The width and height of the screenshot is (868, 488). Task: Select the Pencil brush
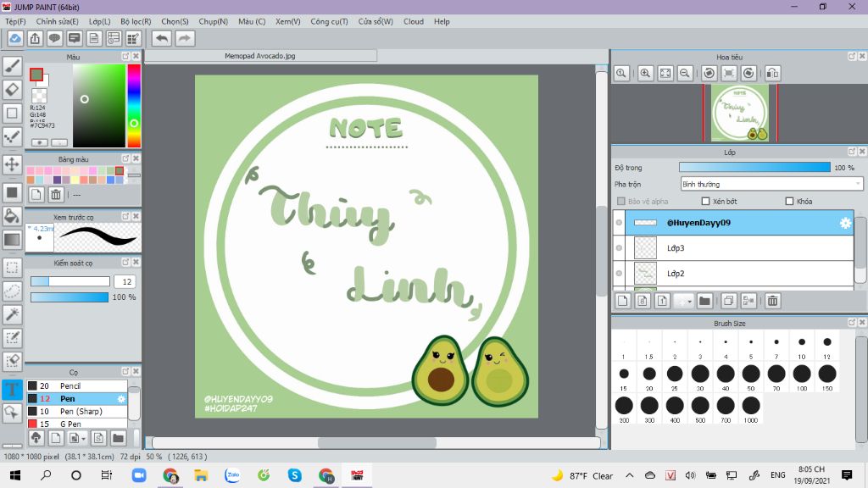click(x=77, y=385)
